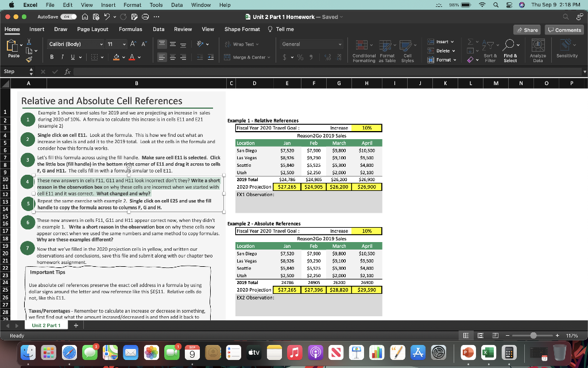588x368 pixels.
Task: Toggle bold formatting in the ribbon
Action: (51, 57)
